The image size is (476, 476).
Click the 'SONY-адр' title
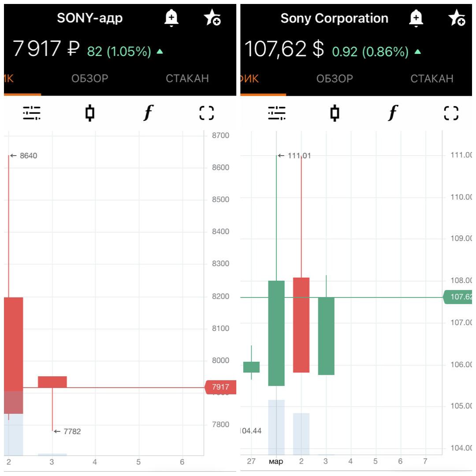(x=90, y=18)
